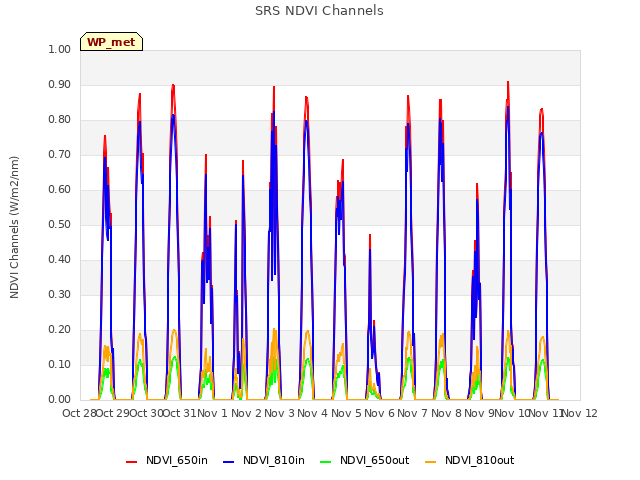Click the Nov 2 x-axis date label
This screenshot has width=640, height=480.
point(246,413)
